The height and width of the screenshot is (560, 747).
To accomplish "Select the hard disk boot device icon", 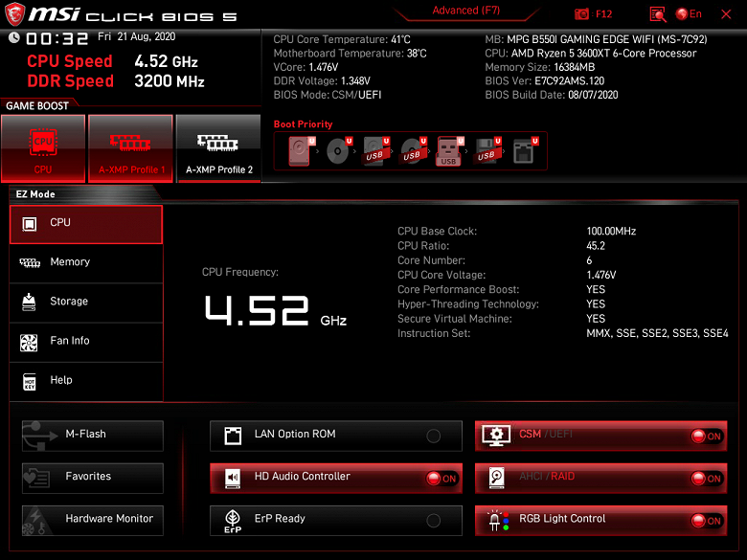I will [x=301, y=151].
